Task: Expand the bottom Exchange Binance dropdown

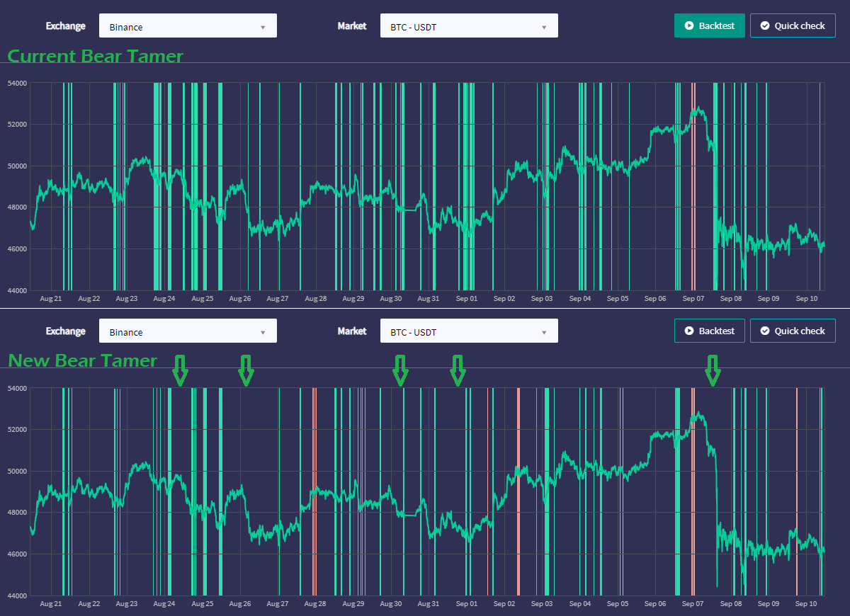Action: tap(188, 331)
